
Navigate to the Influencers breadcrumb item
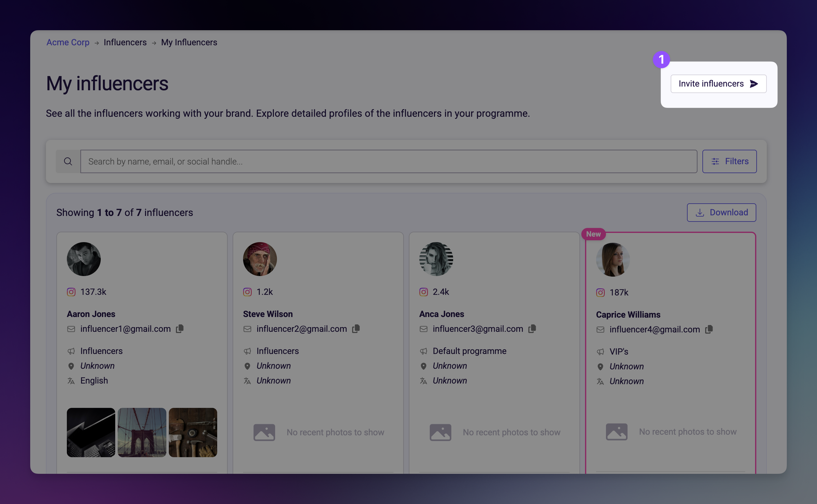point(125,42)
